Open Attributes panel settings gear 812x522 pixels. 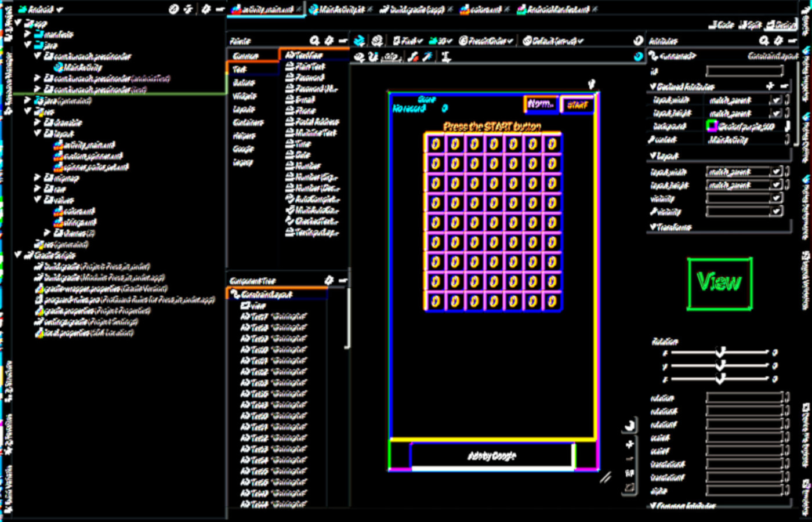[778, 41]
